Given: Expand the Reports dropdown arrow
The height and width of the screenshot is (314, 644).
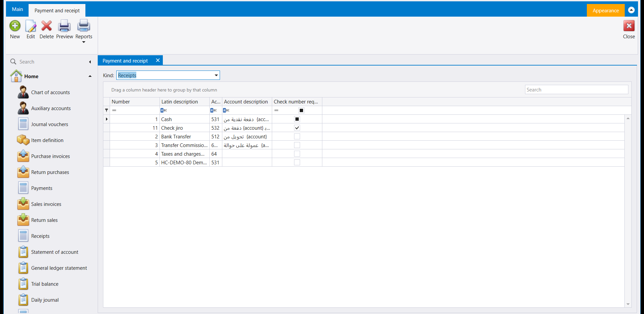Looking at the screenshot, I should [84, 42].
